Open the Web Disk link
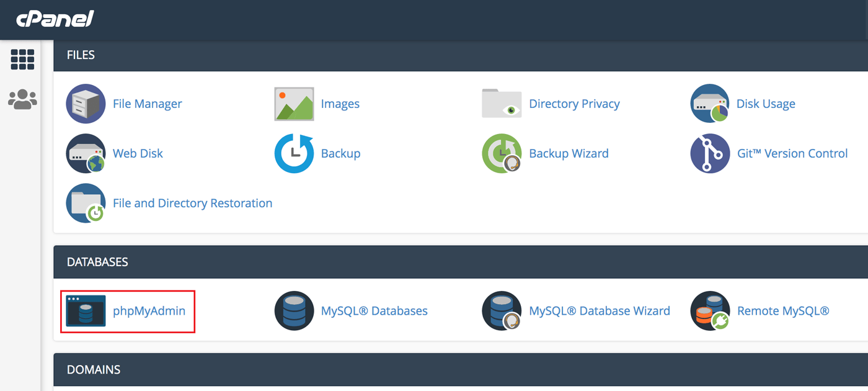Viewport: 868px width, 391px height. coord(138,153)
